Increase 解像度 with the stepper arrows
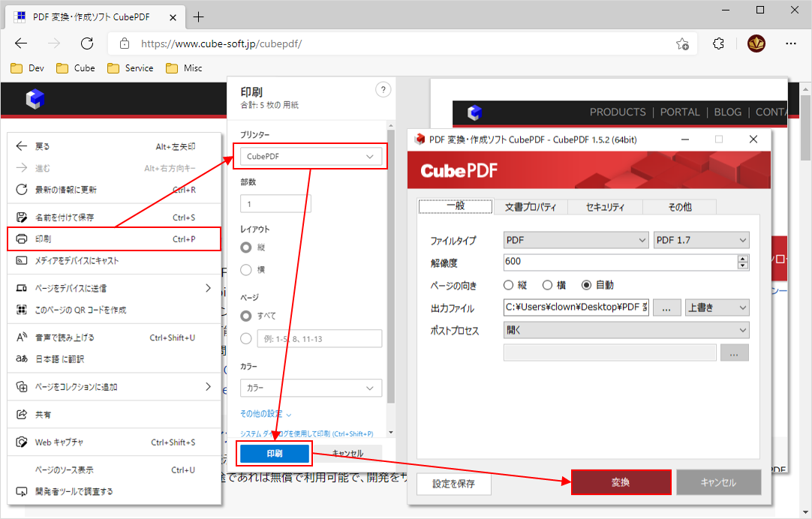 coord(743,259)
